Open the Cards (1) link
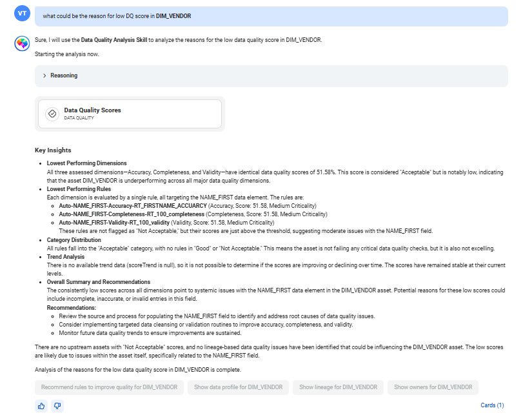 (492, 405)
